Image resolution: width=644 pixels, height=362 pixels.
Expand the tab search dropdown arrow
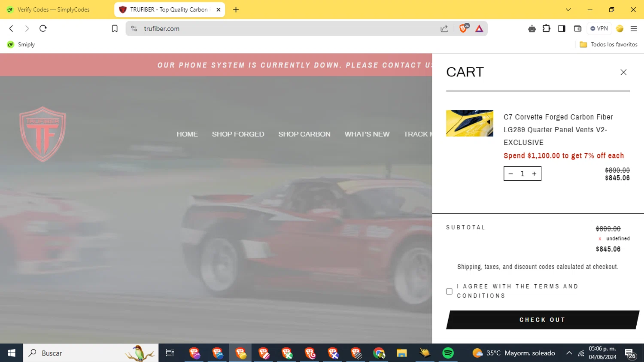[x=568, y=9]
